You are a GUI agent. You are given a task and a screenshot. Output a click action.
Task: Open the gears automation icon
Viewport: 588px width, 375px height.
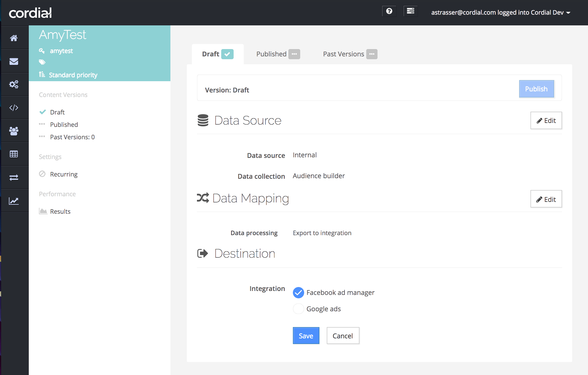pyautogui.click(x=14, y=84)
